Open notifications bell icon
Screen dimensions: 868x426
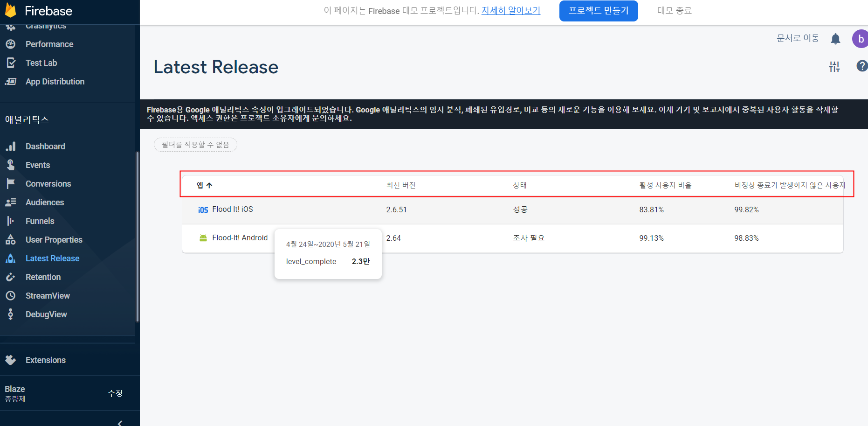tap(835, 39)
